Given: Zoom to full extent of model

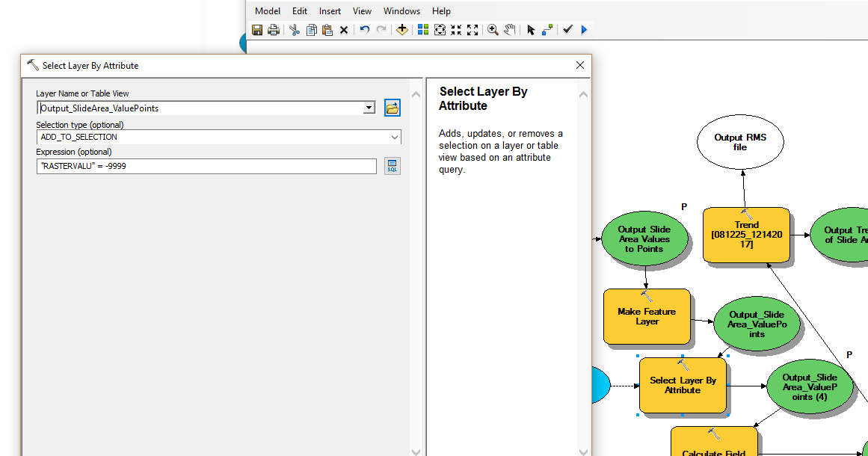Looking at the screenshot, I should tap(440, 30).
